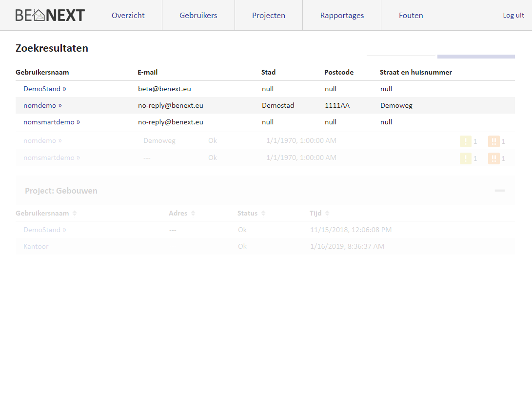
Task: Click the Demostad city cell
Action: [x=278, y=105]
